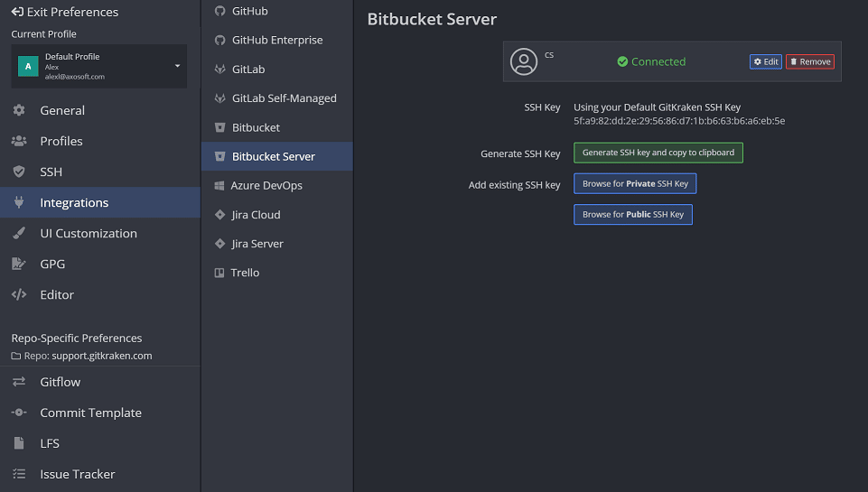
Task: Select GitHub Enterprise integration
Action: click(x=277, y=41)
